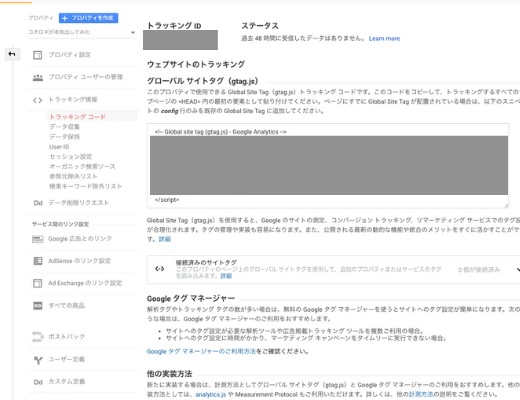Click the ユーザー定義 fork icon
Image resolution: width=520 pixels, height=400 pixels.
tap(38, 360)
